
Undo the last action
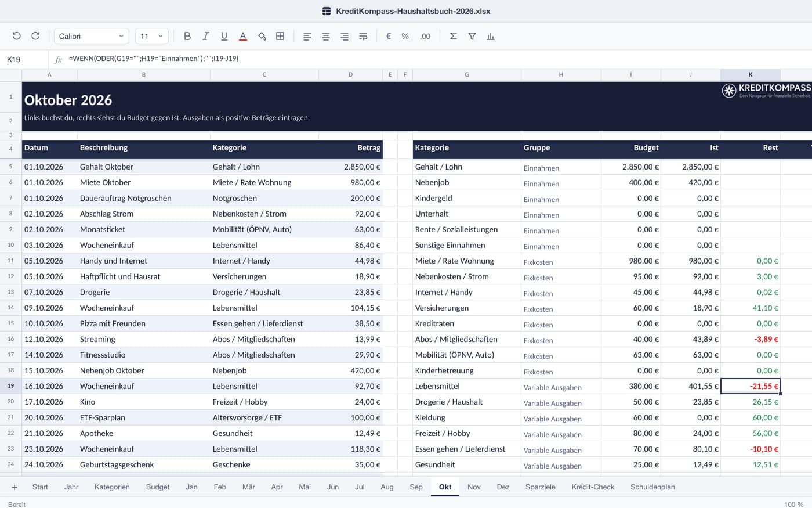point(17,36)
